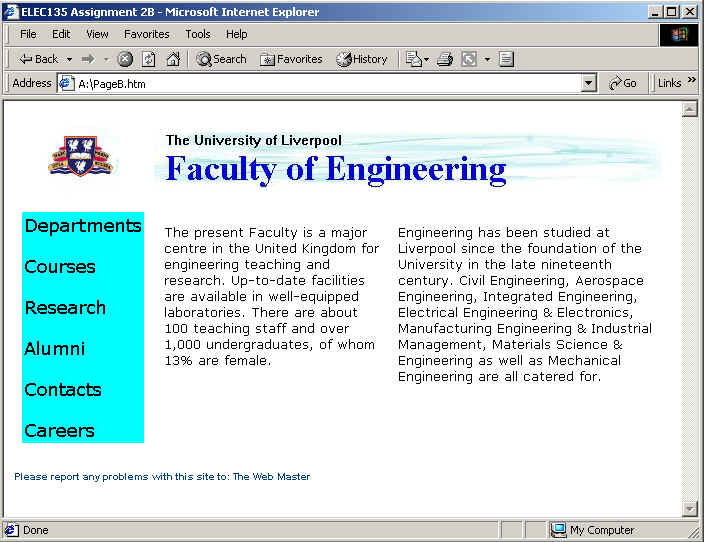Click the IE icon in the title bar
Screen dimensions: 704x542
[x=11, y=12]
